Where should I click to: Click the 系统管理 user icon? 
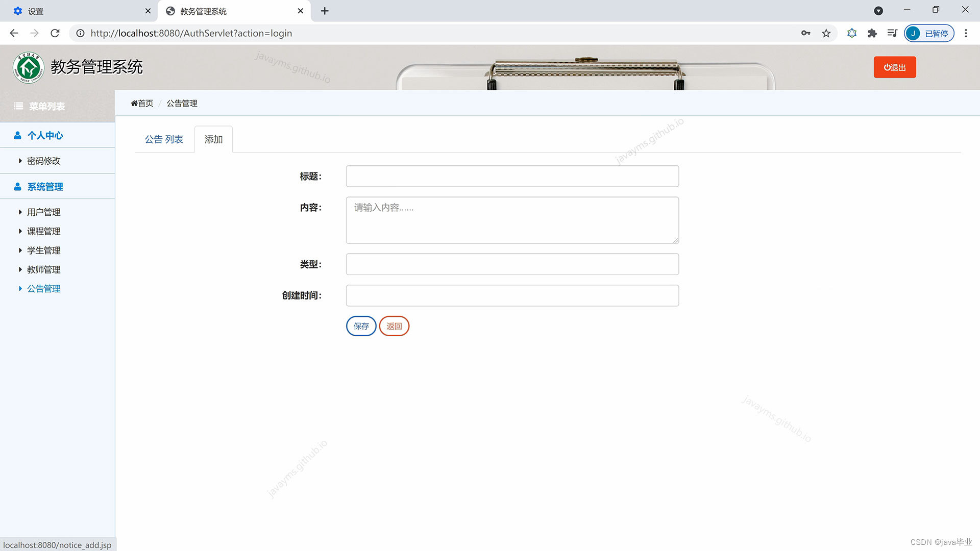tap(17, 187)
